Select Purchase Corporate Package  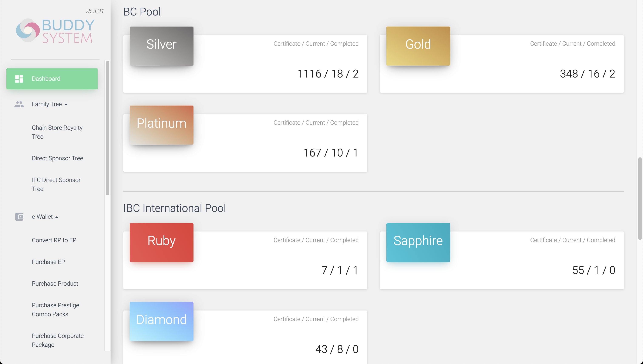tap(58, 340)
